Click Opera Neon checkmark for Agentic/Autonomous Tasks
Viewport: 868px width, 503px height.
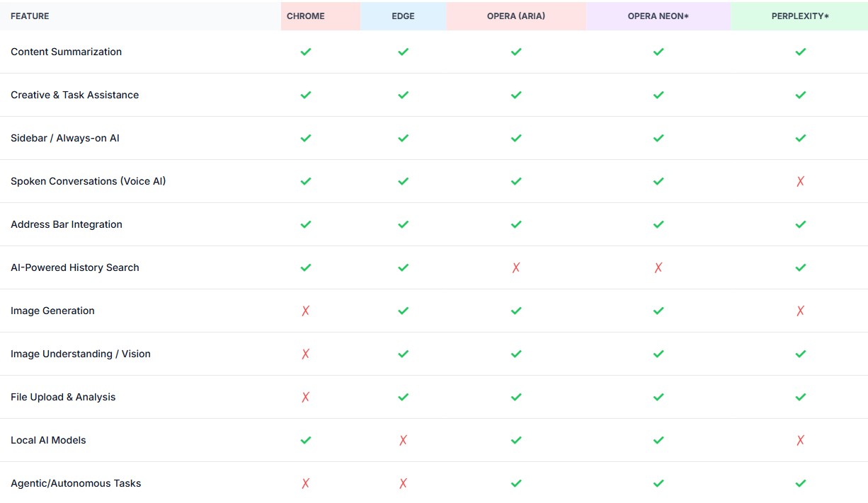tap(658, 483)
